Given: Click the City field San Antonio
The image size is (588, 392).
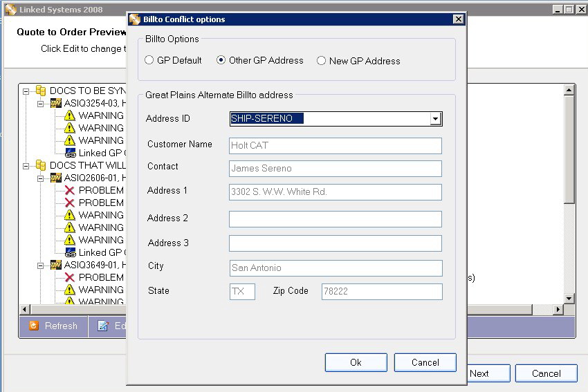Looking at the screenshot, I should click(336, 268).
